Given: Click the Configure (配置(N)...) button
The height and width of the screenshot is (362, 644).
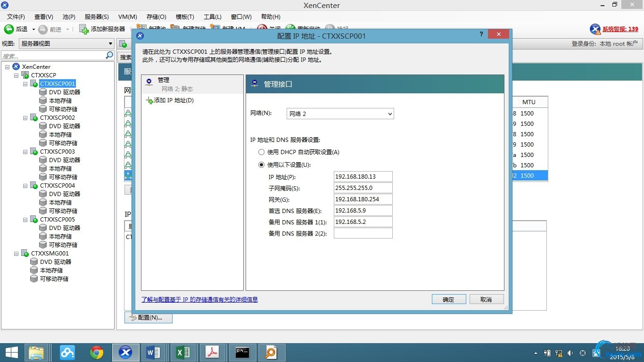Looking at the screenshot, I should click(149, 318).
